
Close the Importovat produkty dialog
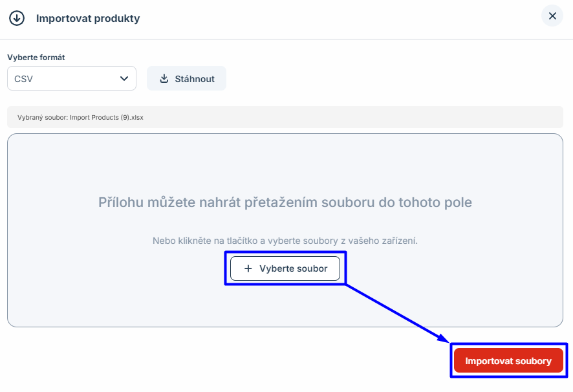click(552, 16)
